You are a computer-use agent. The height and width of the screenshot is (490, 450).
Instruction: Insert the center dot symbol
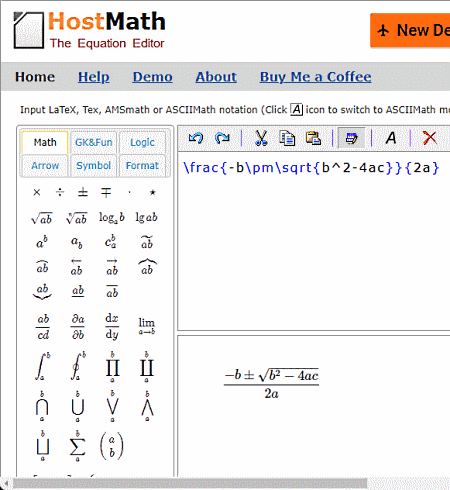(129, 192)
